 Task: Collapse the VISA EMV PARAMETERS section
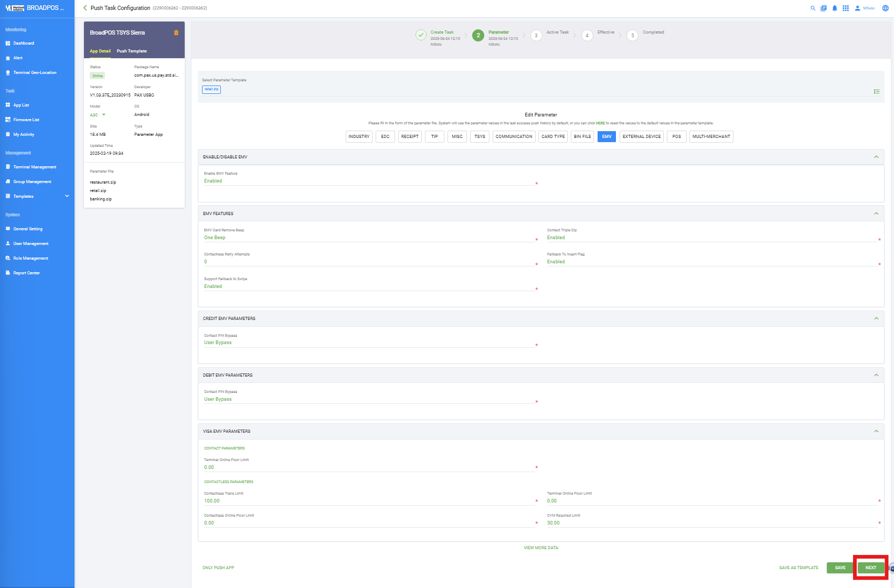(876, 431)
